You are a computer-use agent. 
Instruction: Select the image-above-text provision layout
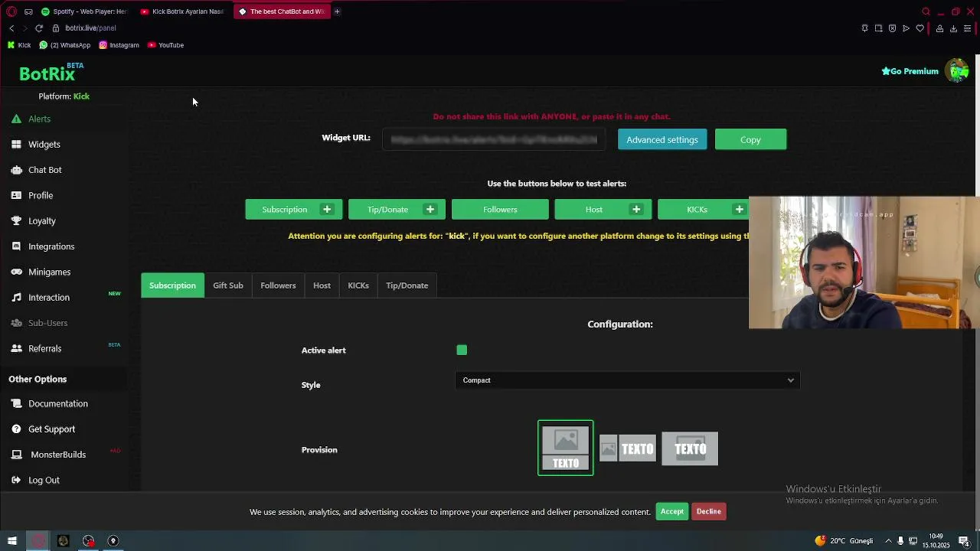[566, 448]
